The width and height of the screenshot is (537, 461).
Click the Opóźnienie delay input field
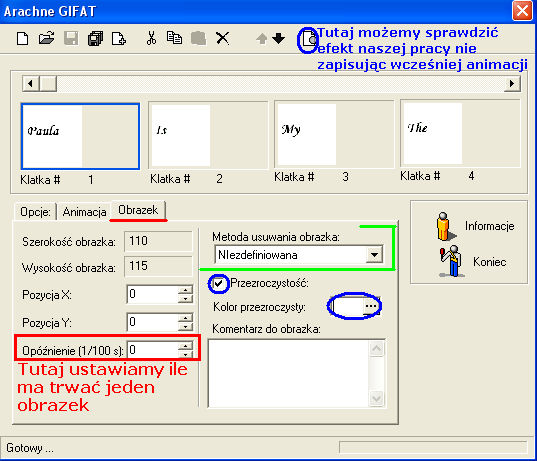(x=152, y=350)
